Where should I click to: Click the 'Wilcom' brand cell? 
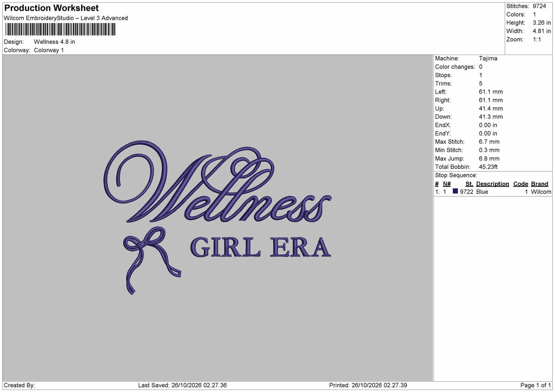pos(541,191)
